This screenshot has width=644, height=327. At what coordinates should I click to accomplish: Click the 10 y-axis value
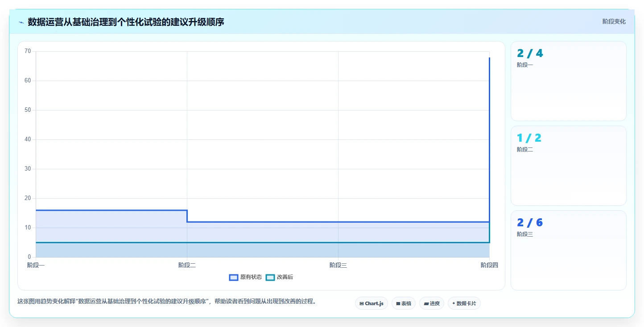pyautogui.click(x=28, y=228)
